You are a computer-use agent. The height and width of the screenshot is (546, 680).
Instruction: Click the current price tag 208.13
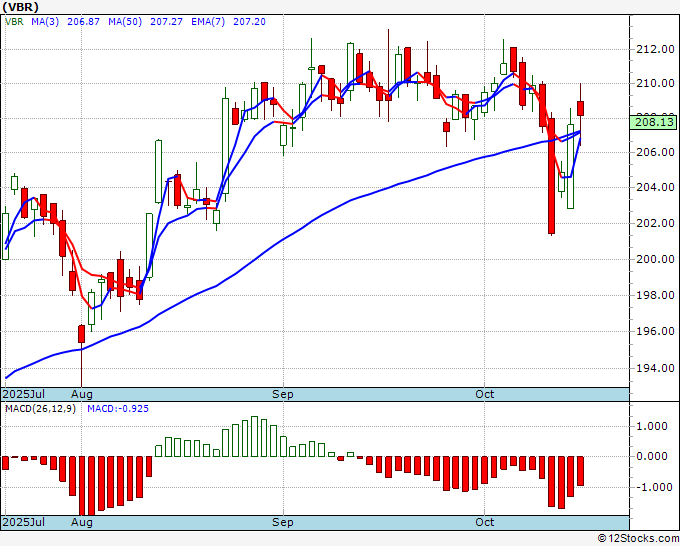[x=655, y=122]
